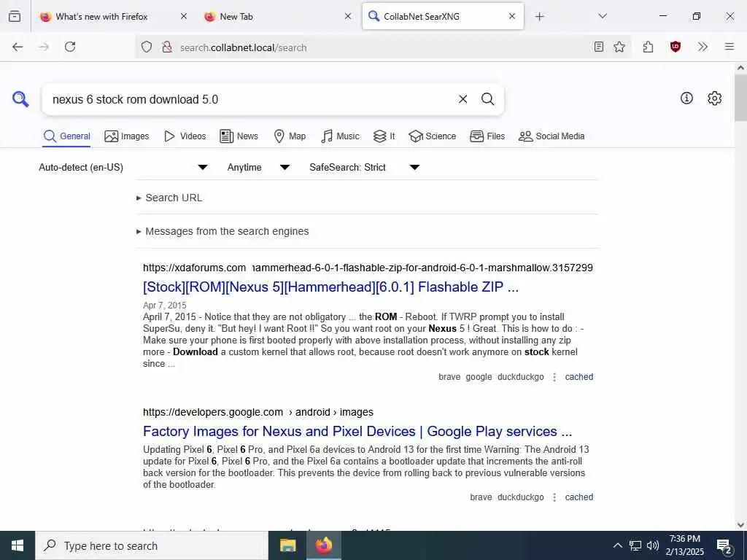Click the SearXNG magnifier logo
This screenshot has width=747, height=560.
(20, 99)
